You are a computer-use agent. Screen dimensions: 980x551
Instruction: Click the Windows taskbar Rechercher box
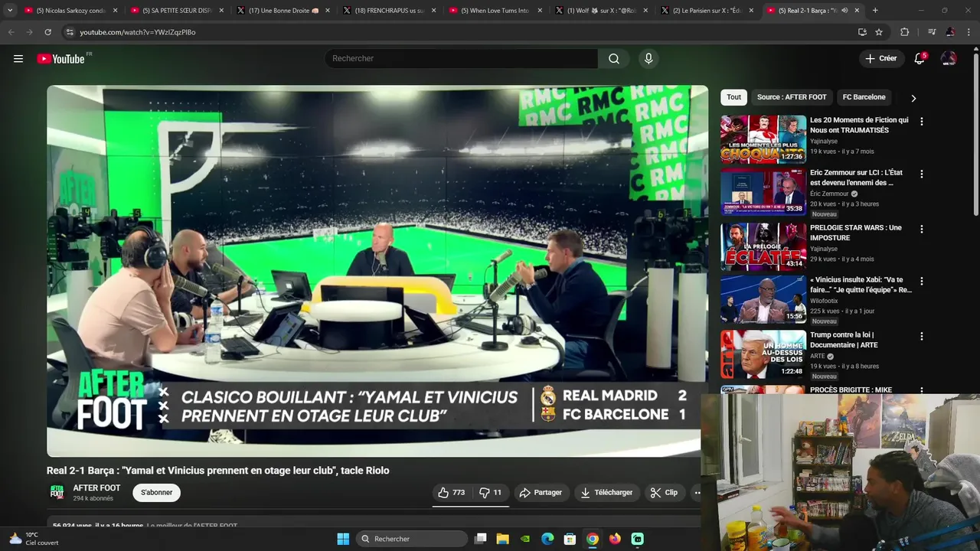pos(412,539)
